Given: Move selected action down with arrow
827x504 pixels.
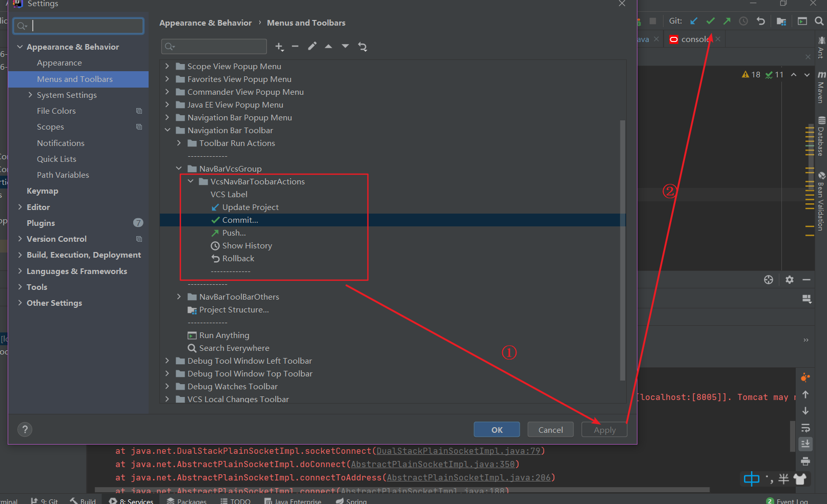Looking at the screenshot, I should (x=345, y=46).
